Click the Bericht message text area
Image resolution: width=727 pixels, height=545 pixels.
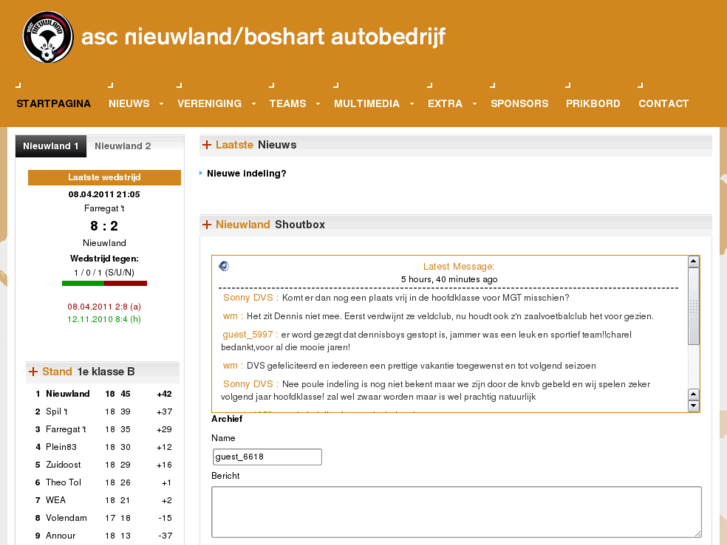coord(456,512)
